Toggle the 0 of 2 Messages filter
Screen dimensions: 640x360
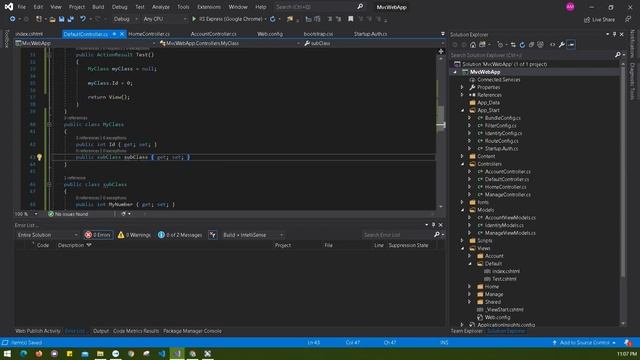click(x=180, y=235)
